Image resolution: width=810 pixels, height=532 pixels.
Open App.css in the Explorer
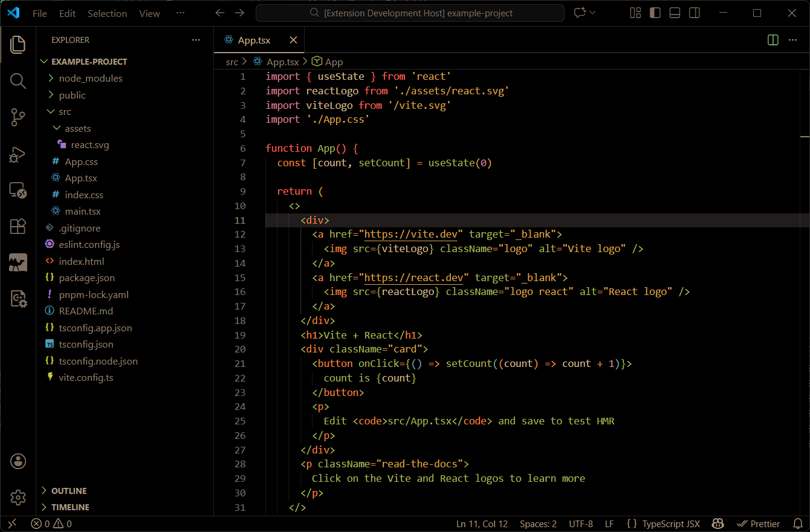point(125,161)
